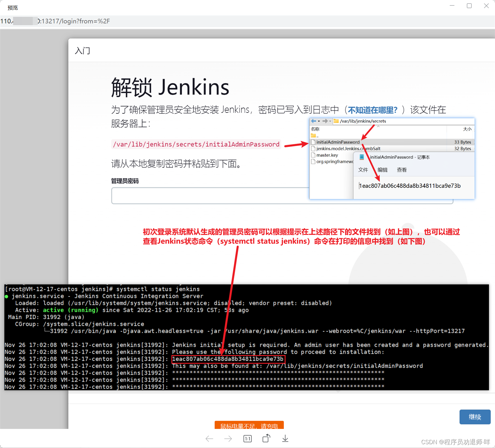Select the initialAdminPassword file row
Screen dimensions: 495x448
[x=392, y=142]
